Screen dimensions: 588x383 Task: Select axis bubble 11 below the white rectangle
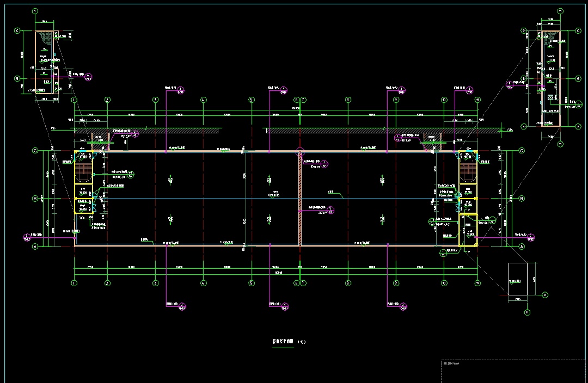pos(527,312)
